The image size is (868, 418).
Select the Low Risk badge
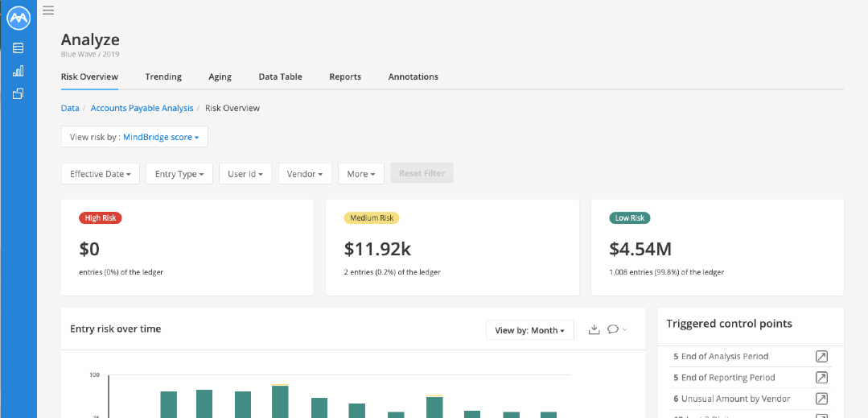[629, 218]
